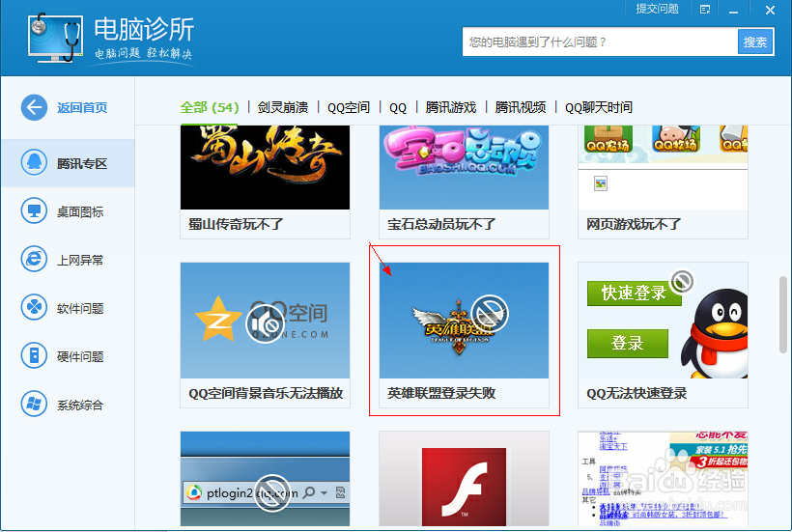Focus the problem search input field
The width and height of the screenshot is (792, 532).
click(x=600, y=42)
